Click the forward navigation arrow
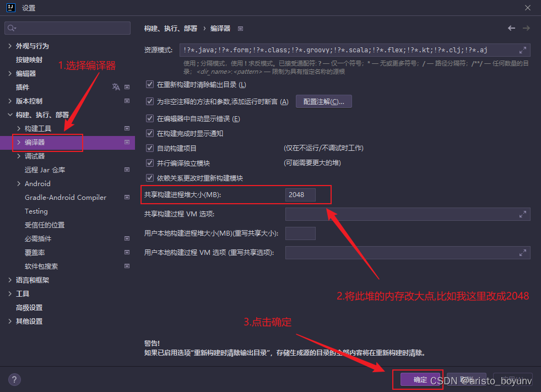 point(526,28)
